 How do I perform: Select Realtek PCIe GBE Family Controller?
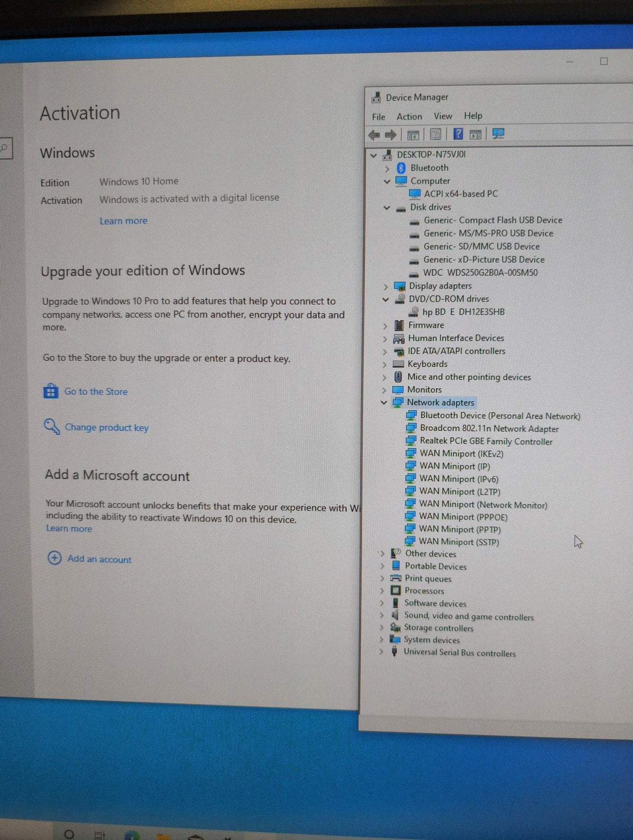(486, 441)
